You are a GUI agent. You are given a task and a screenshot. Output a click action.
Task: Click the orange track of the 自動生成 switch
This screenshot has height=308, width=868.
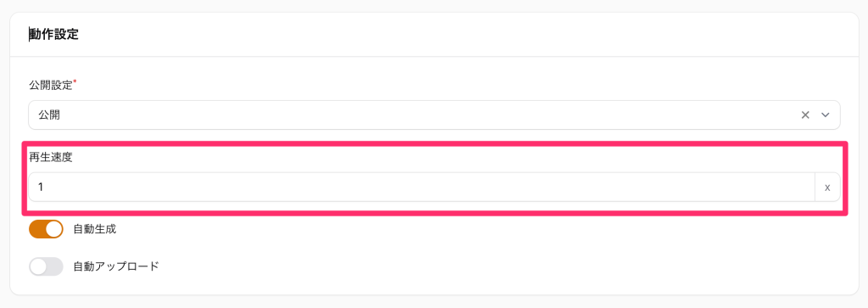coord(37,229)
